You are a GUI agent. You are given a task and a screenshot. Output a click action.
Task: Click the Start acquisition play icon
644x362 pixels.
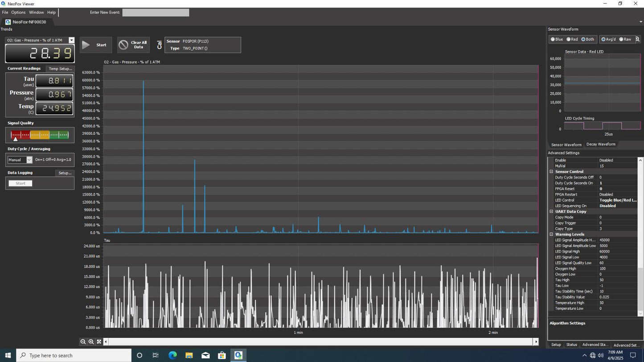click(x=86, y=45)
